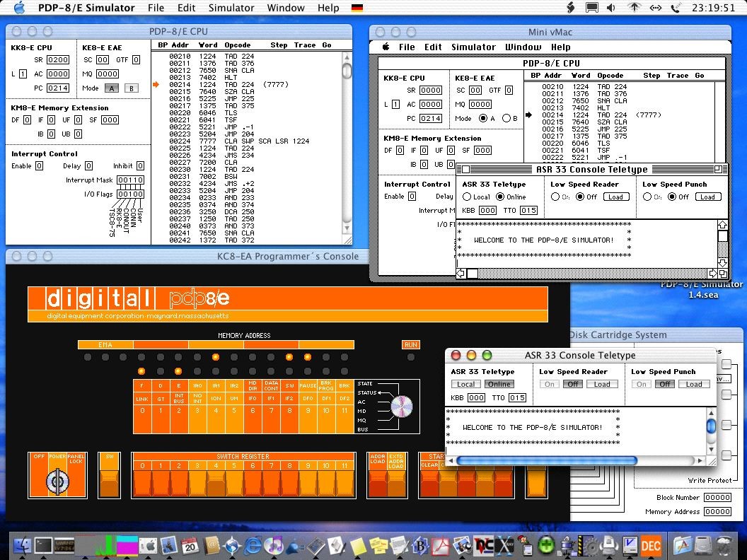Screen dimensions: 747x560
Task: Click the SR register field in CPU window
Action: (x=57, y=59)
